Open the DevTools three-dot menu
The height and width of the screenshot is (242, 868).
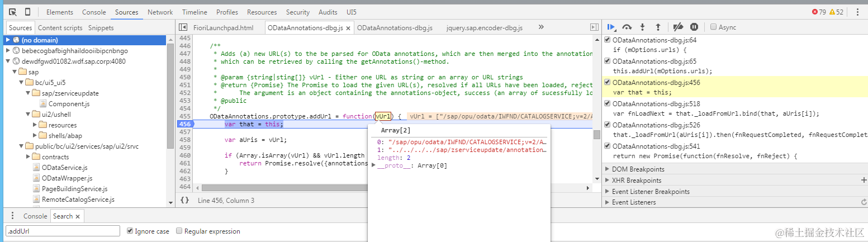click(857, 12)
